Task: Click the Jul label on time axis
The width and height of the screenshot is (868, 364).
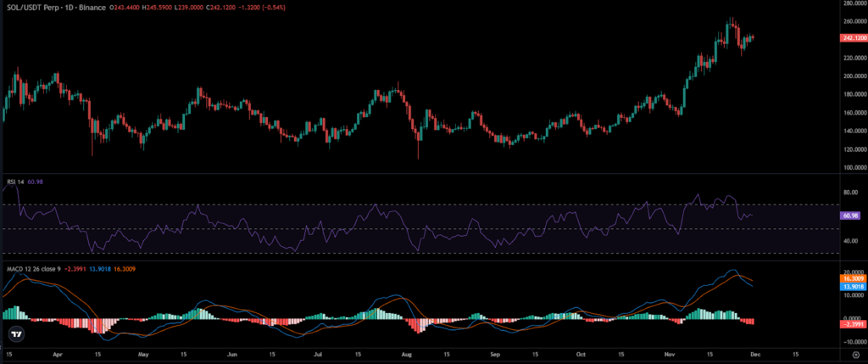Action: [318, 353]
